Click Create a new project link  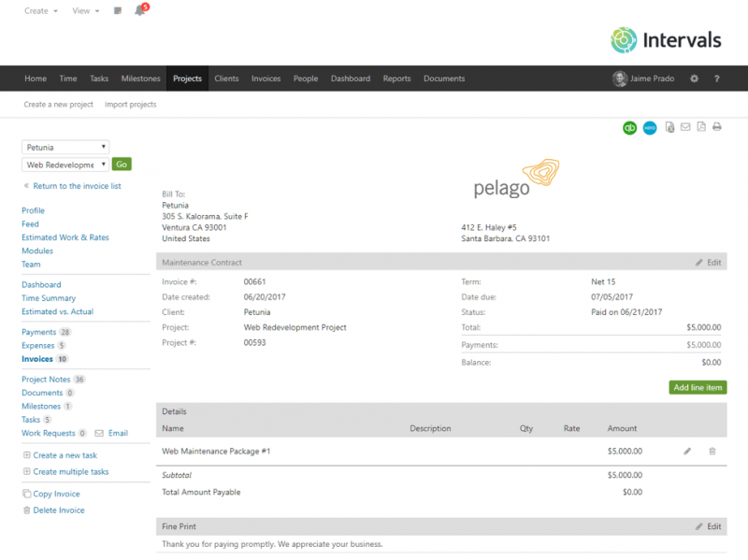[x=59, y=105]
